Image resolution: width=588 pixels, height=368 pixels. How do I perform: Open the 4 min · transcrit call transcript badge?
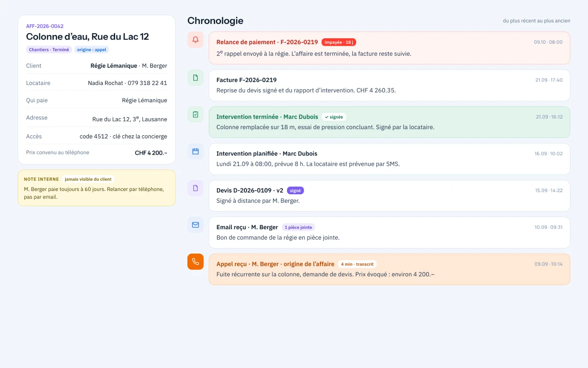(357, 264)
